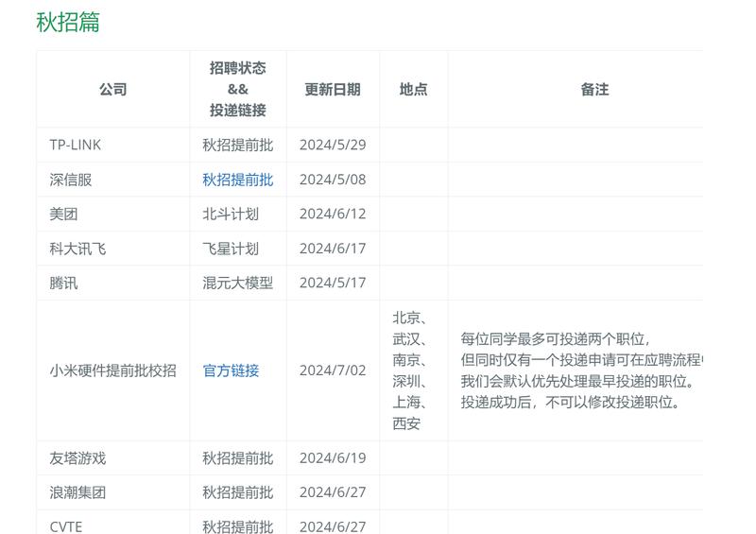The height and width of the screenshot is (534, 756).
Task: Click the date 2024/5/29
Action: pyautogui.click(x=333, y=145)
